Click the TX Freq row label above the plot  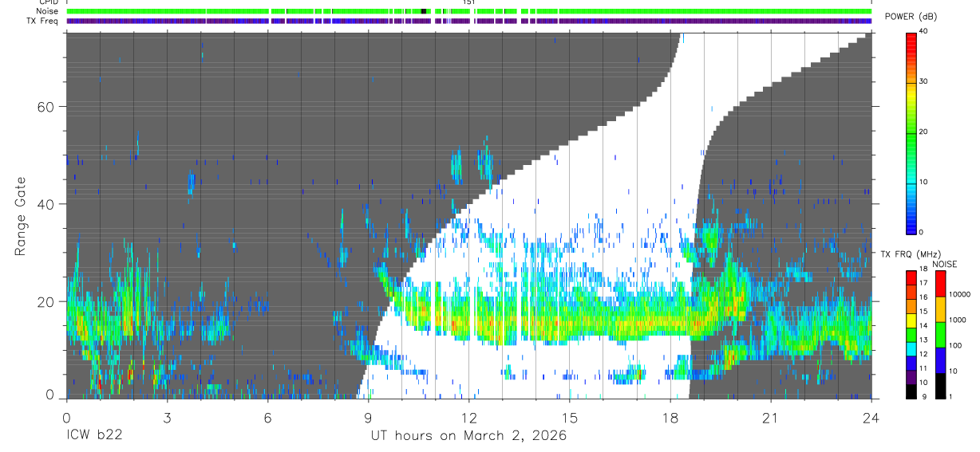point(43,21)
